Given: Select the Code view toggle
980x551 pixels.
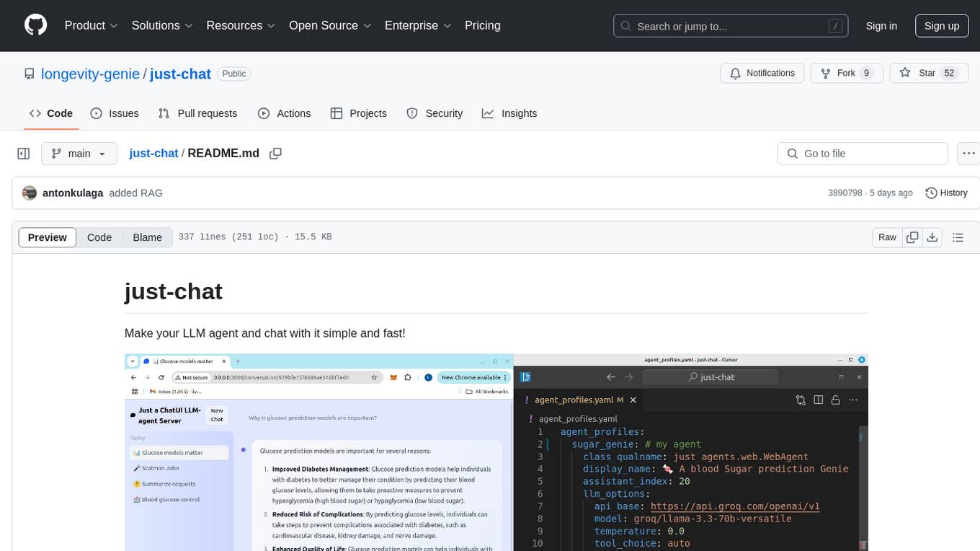Looking at the screenshot, I should (x=99, y=237).
